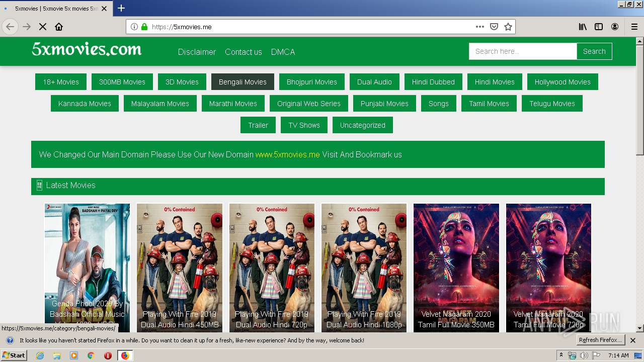Open the Disclaimer page
Image resolution: width=644 pixels, height=362 pixels.
(x=197, y=52)
